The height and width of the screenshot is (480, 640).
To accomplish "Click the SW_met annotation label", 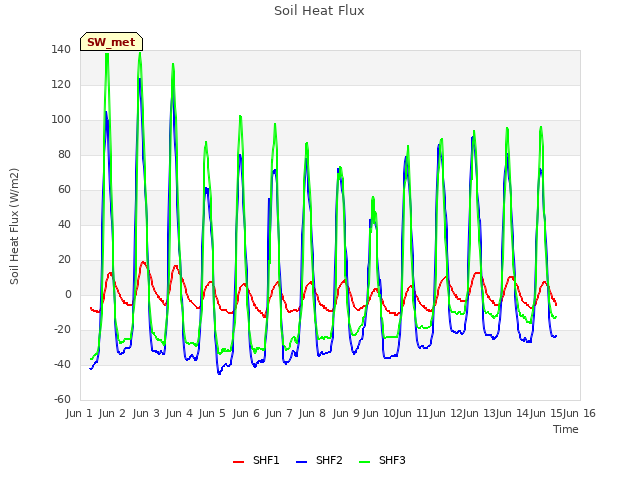I will click(x=111, y=42).
